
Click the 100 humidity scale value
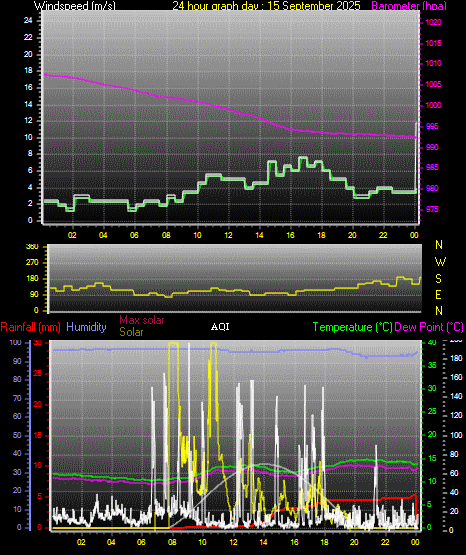15,342
